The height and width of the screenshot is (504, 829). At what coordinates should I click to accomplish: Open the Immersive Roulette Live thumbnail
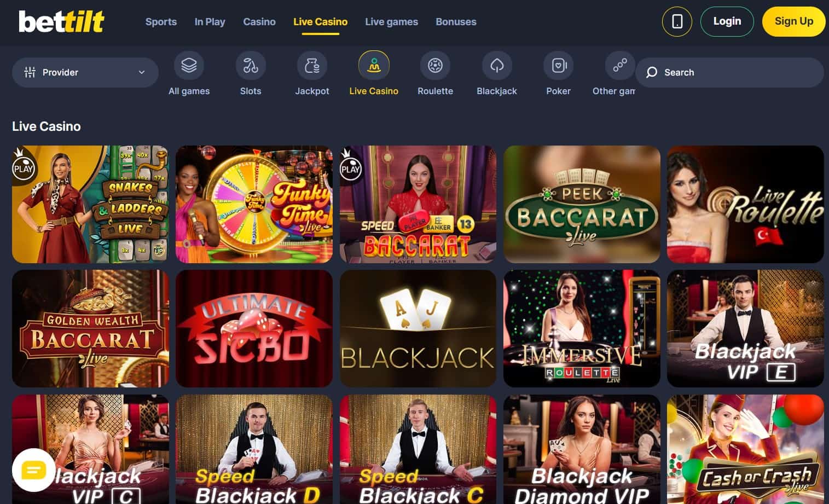[x=582, y=328]
